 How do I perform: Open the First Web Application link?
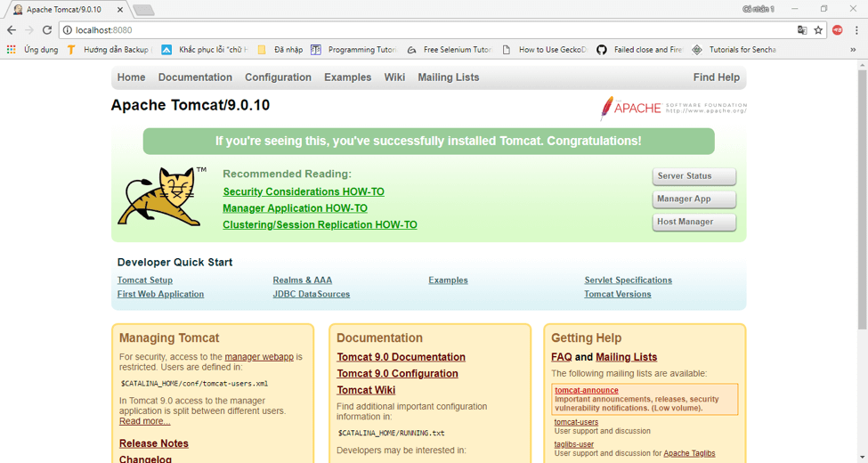point(160,294)
